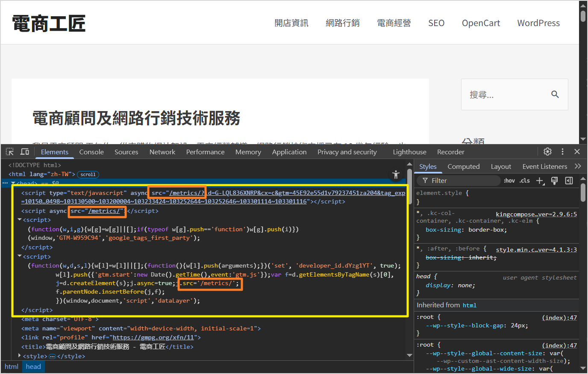Select the Styles tab

[x=428, y=166]
